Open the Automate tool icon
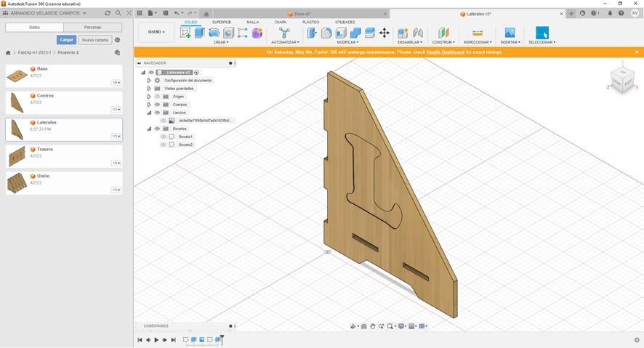 (x=284, y=33)
